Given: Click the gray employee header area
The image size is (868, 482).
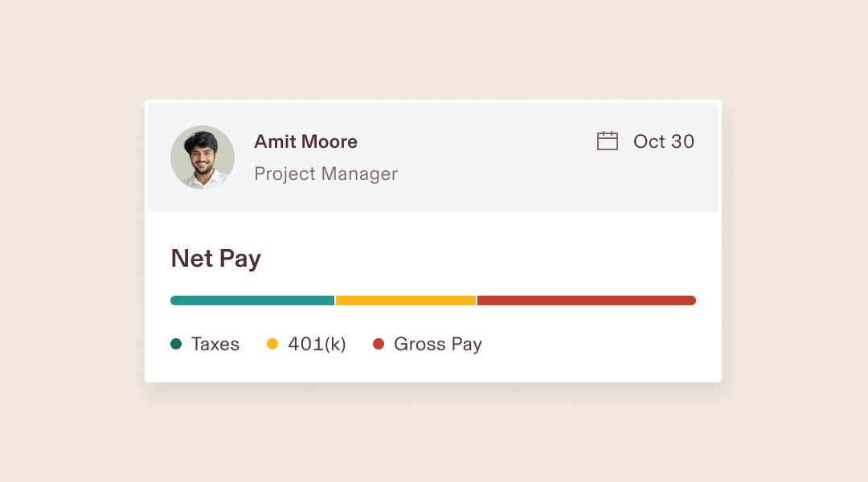Looking at the screenshot, I should click(433, 157).
